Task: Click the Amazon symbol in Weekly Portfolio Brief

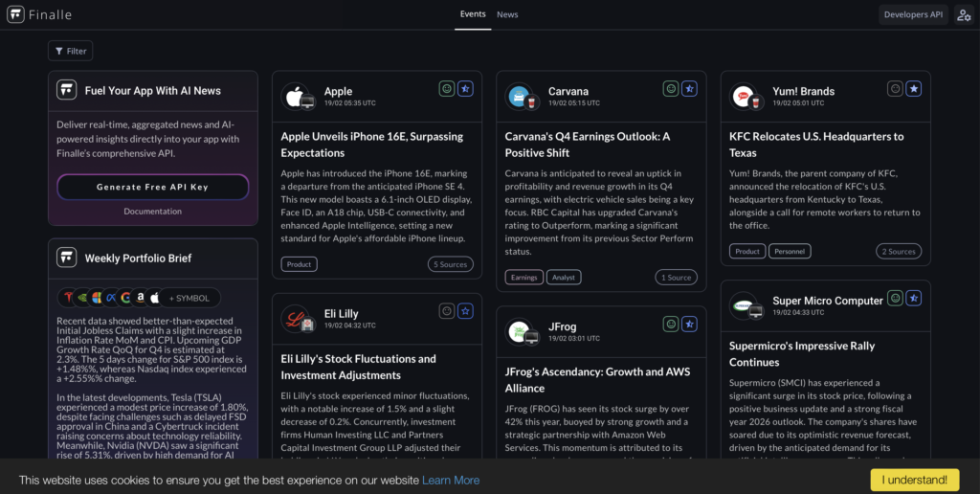Action: (140, 298)
